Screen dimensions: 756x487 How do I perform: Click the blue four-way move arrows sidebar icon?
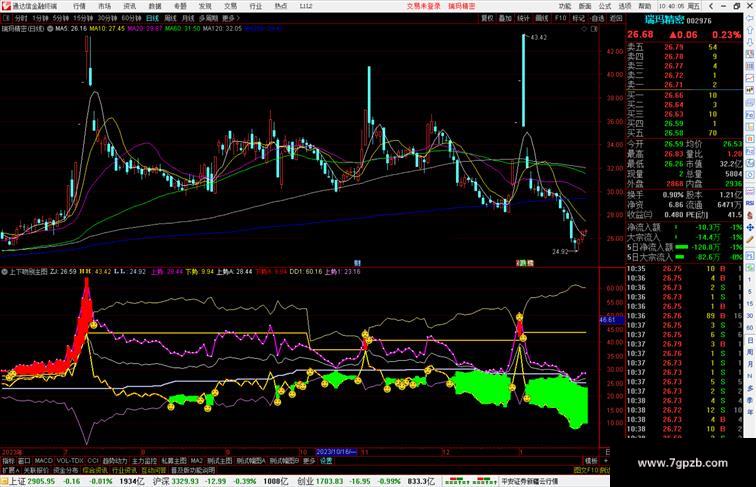click(x=750, y=227)
